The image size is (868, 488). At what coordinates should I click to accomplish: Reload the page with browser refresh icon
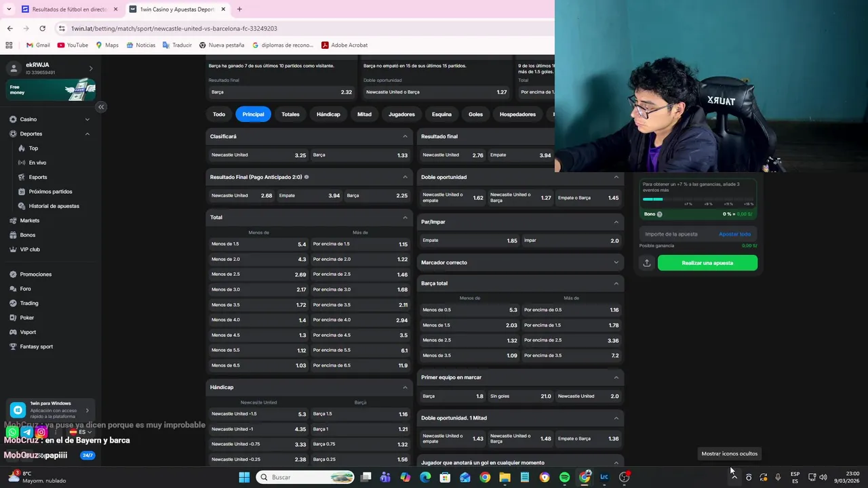42,28
